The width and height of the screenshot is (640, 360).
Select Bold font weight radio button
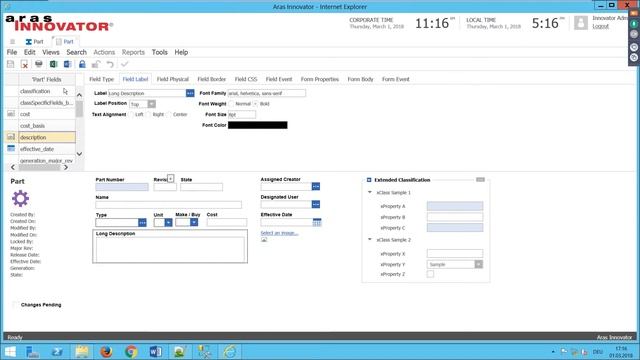click(x=256, y=104)
